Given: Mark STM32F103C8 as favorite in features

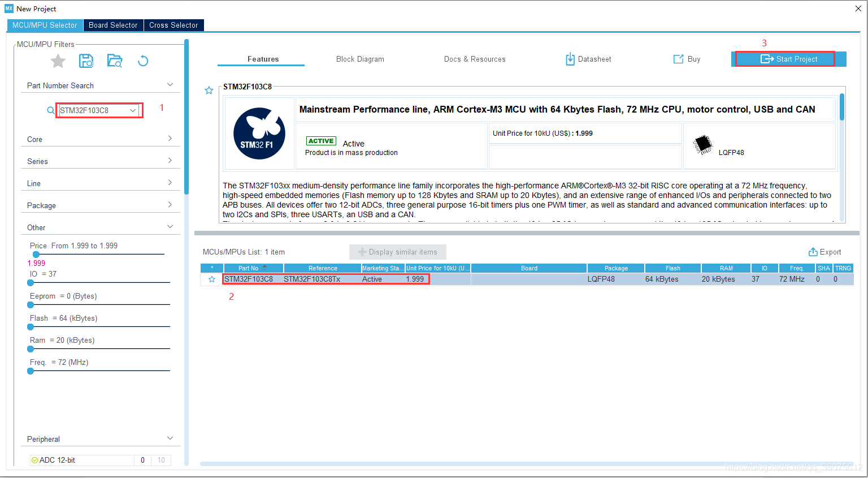Looking at the screenshot, I should (x=209, y=91).
